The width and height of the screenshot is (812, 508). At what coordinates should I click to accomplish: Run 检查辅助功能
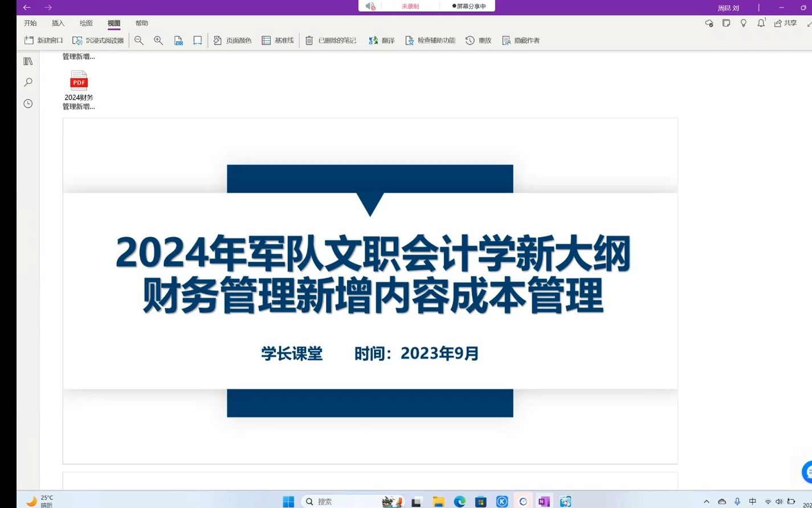(x=430, y=40)
